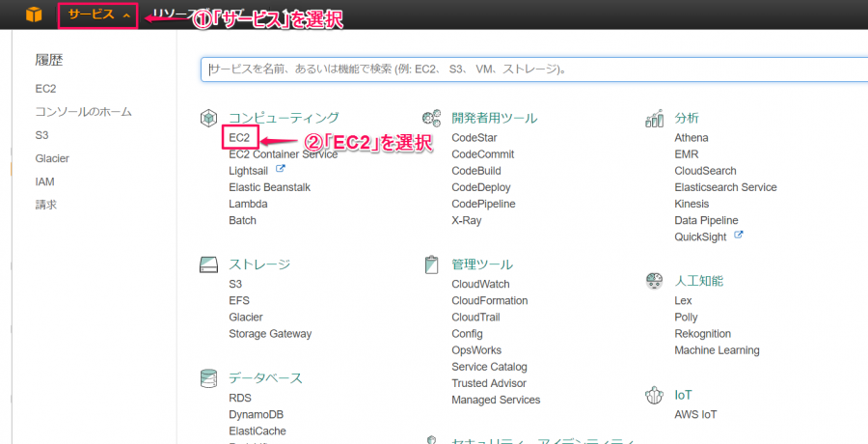
Task: Open OpsWorks service
Action: point(476,351)
